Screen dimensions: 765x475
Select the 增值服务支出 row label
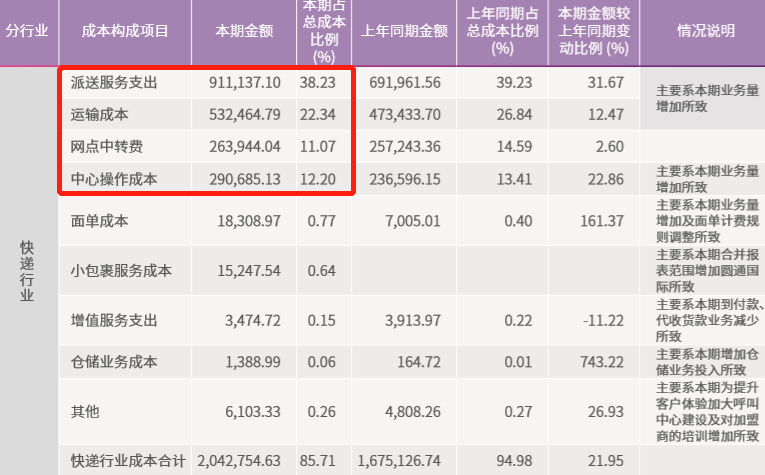pyautogui.click(x=115, y=319)
